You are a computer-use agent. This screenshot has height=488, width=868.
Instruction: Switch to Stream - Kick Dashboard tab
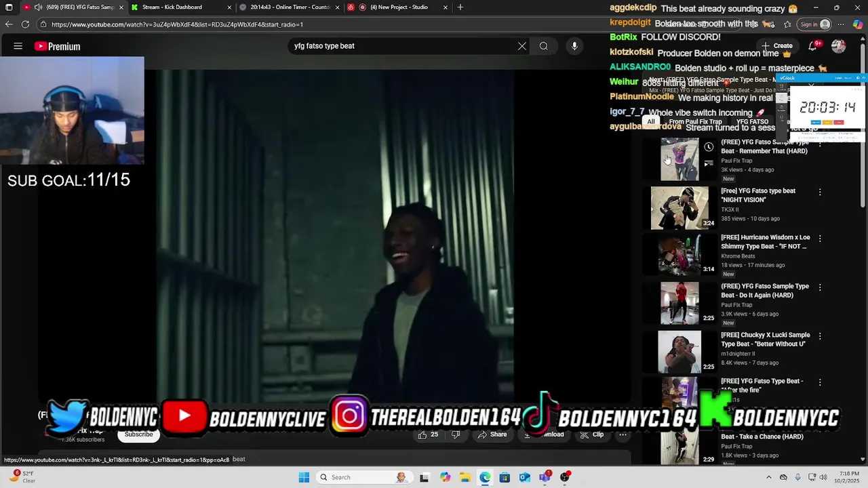(x=173, y=7)
